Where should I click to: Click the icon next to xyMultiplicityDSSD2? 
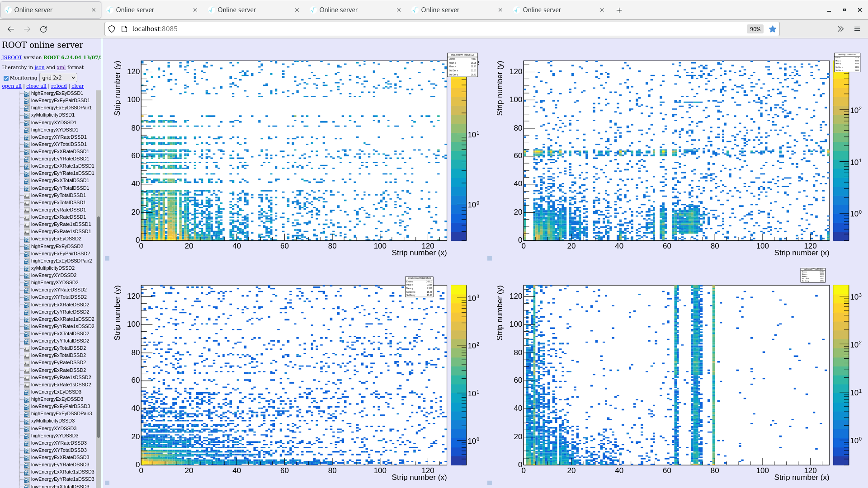click(x=27, y=268)
